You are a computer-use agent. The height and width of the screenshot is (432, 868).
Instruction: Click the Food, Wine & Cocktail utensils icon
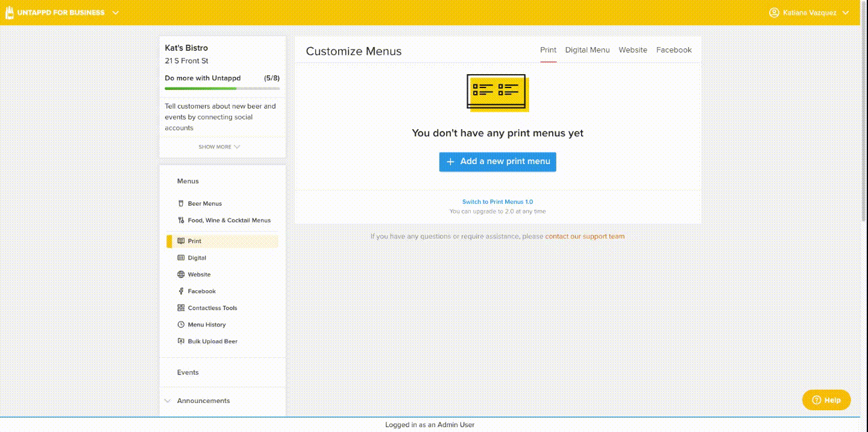coord(181,220)
